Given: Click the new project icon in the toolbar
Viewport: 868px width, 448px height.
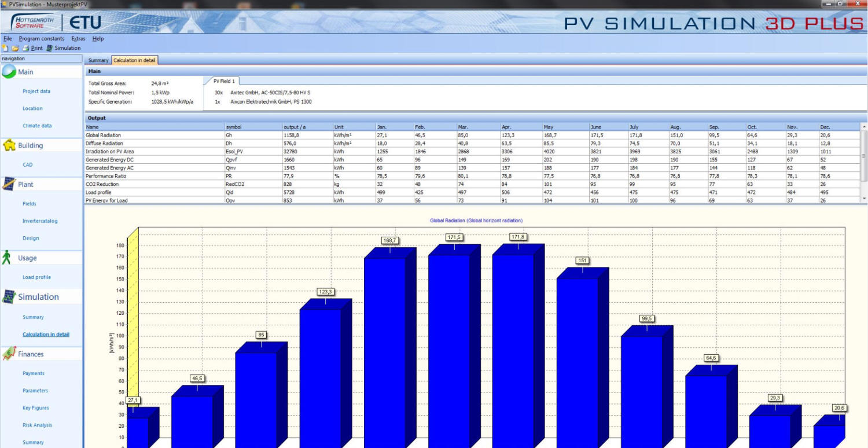Looking at the screenshot, I should pos(5,48).
